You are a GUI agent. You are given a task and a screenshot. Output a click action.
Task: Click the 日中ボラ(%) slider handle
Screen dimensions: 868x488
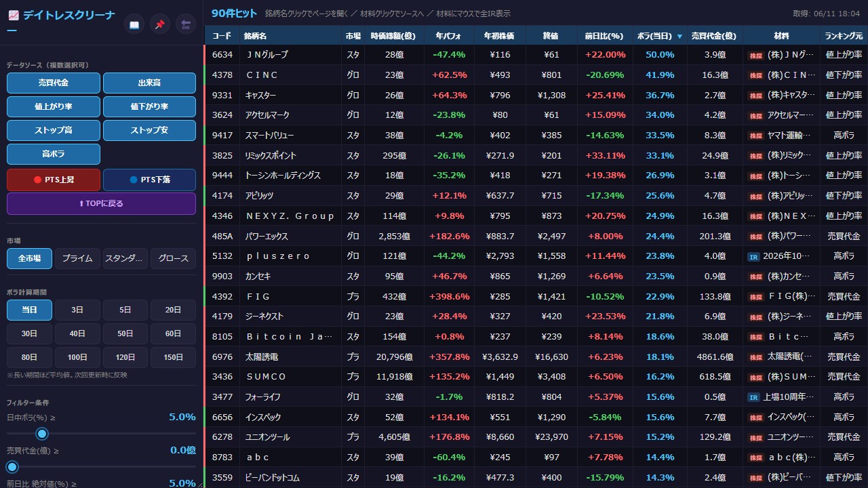[42, 434]
